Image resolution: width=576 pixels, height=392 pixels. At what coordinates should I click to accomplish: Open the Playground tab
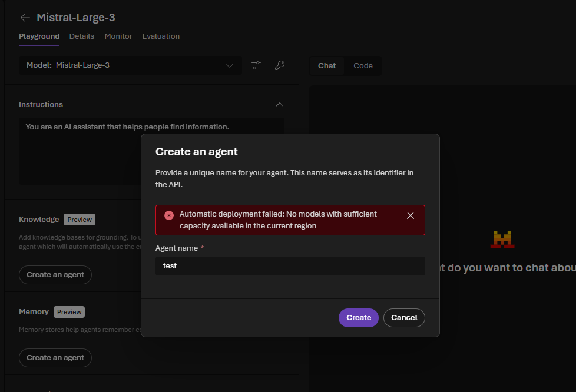[x=39, y=36]
